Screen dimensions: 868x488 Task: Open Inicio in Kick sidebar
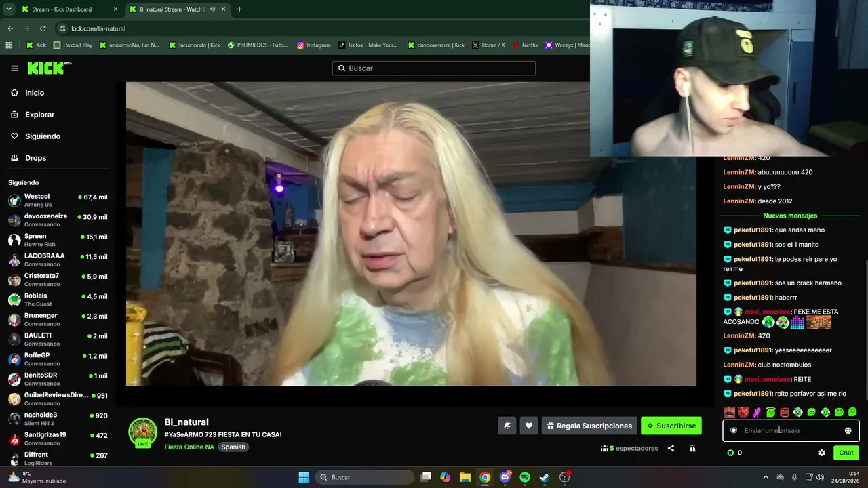pyautogui.click(x=34, y=93)
